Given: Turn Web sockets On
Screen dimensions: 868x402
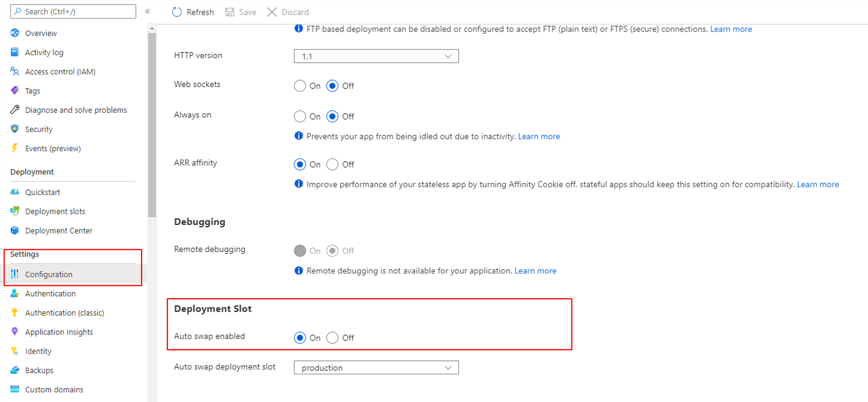Looking at the screenshot, I should pyautogui.click(x=300, y=86).
